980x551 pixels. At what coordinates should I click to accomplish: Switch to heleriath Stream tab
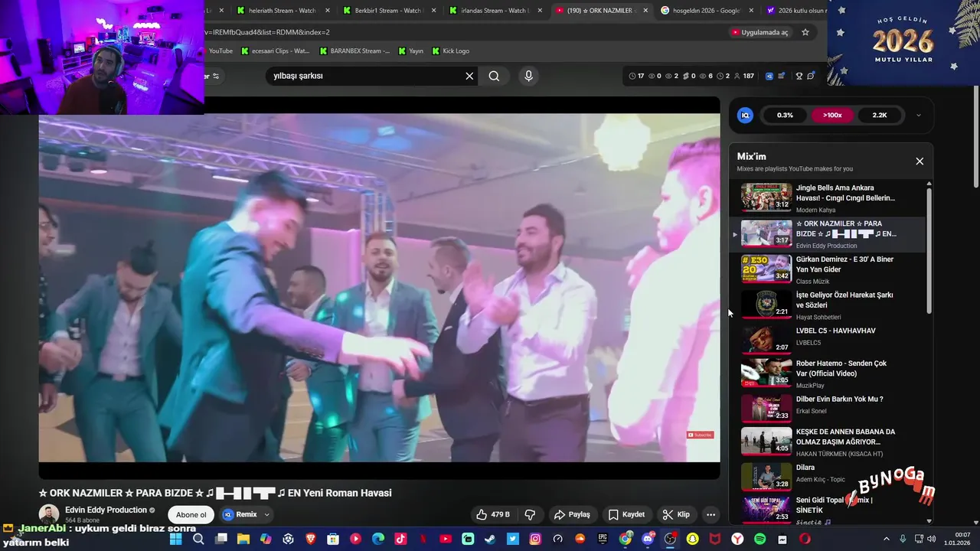(x=282, y=11)
